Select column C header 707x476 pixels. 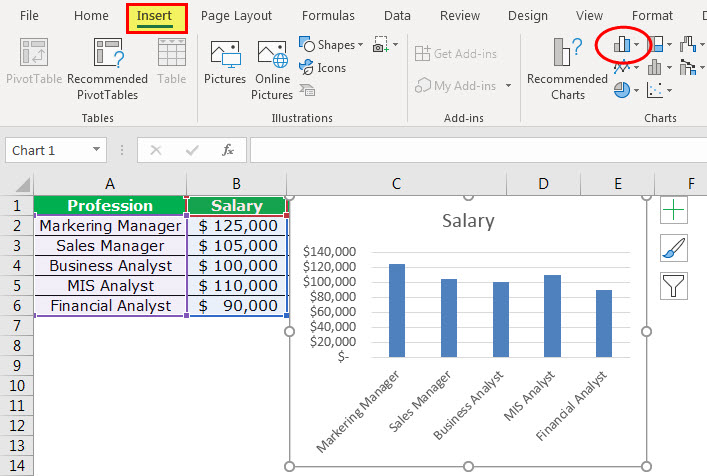[396, 183]
